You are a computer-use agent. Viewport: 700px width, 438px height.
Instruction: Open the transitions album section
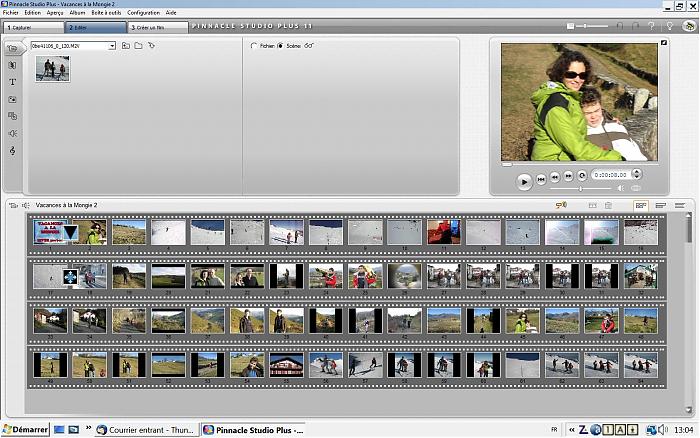pos(12,65)
